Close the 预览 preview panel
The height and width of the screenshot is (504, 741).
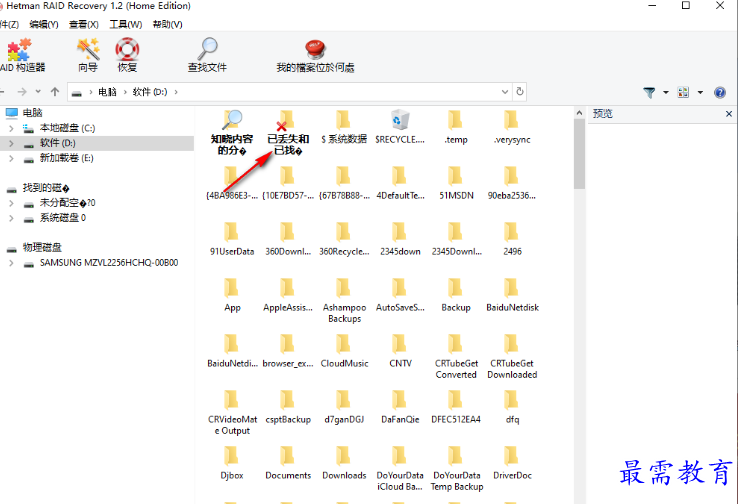729,114
